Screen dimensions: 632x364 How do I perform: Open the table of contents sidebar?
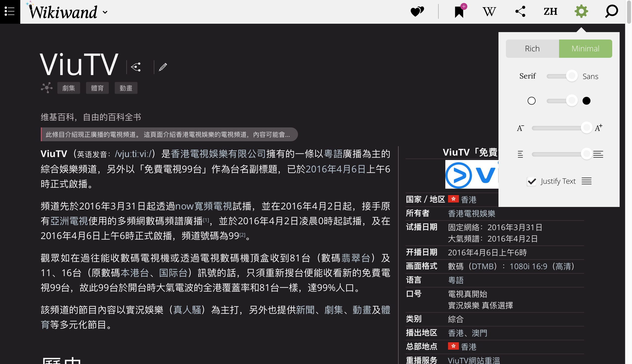9,12
